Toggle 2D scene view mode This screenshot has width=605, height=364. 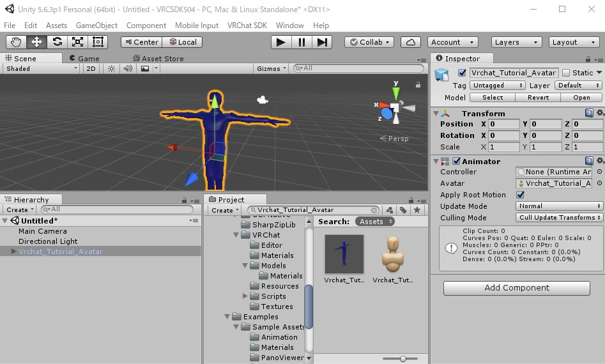coord(91,68)
